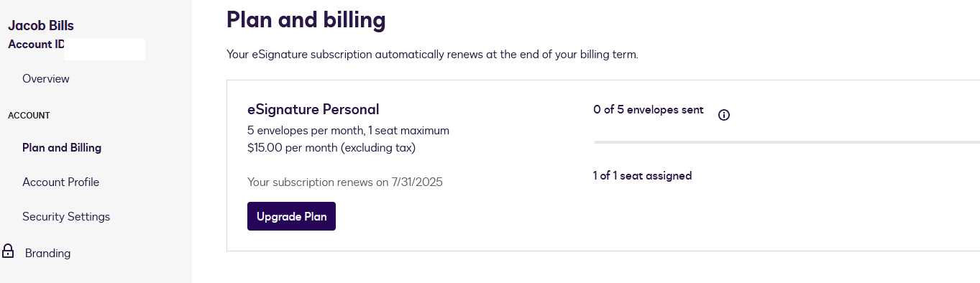The image size is (980, 283).
Task: Open the Branding section
Action: pos(47,254)
